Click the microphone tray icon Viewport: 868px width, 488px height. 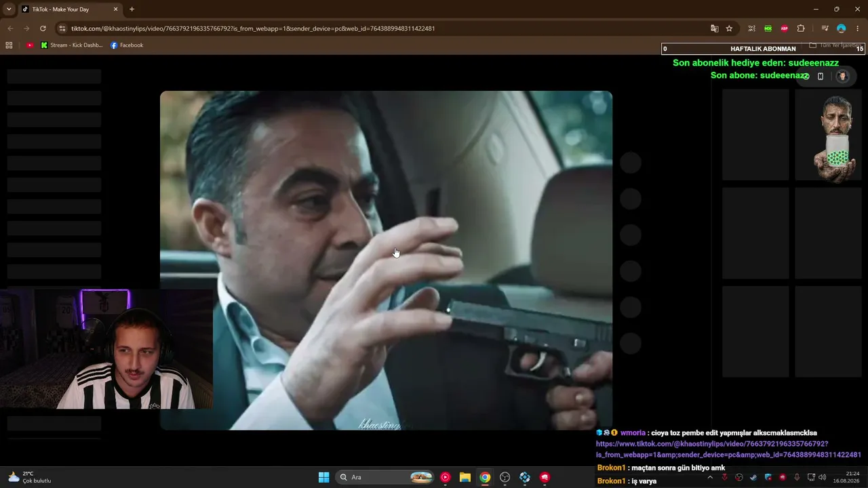click(797, 477)
